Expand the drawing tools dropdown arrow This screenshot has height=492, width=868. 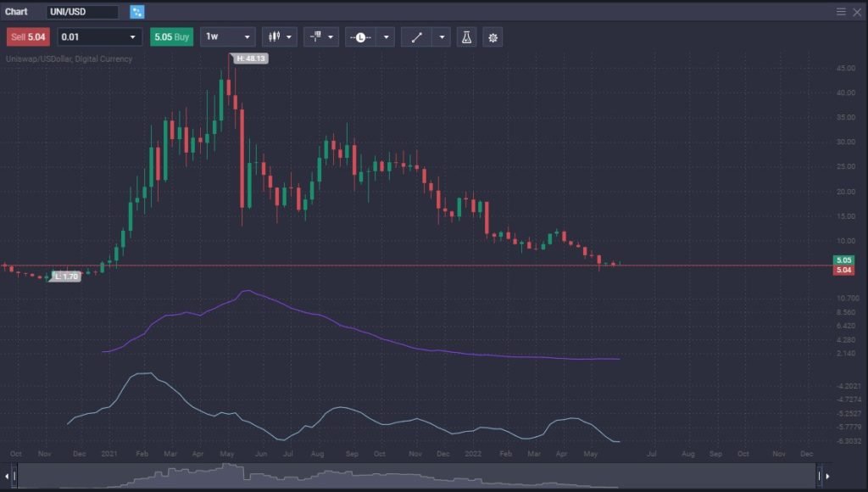coord(442,37)
